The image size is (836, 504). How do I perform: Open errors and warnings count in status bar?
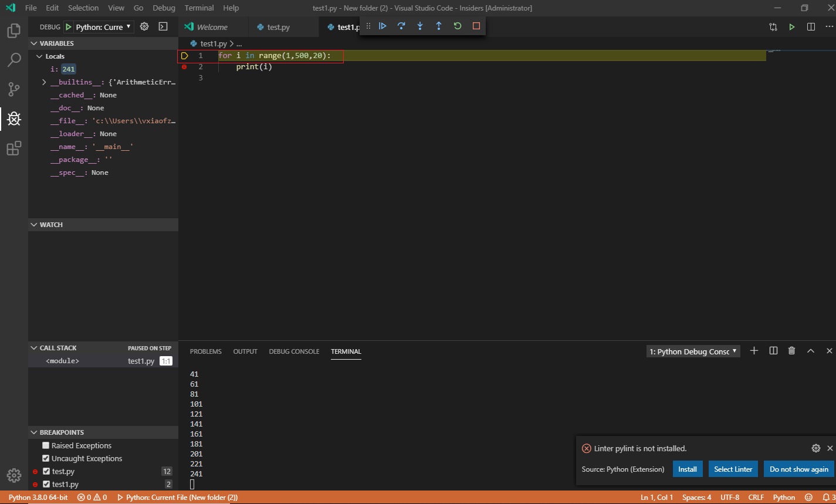tap(92, 498)
